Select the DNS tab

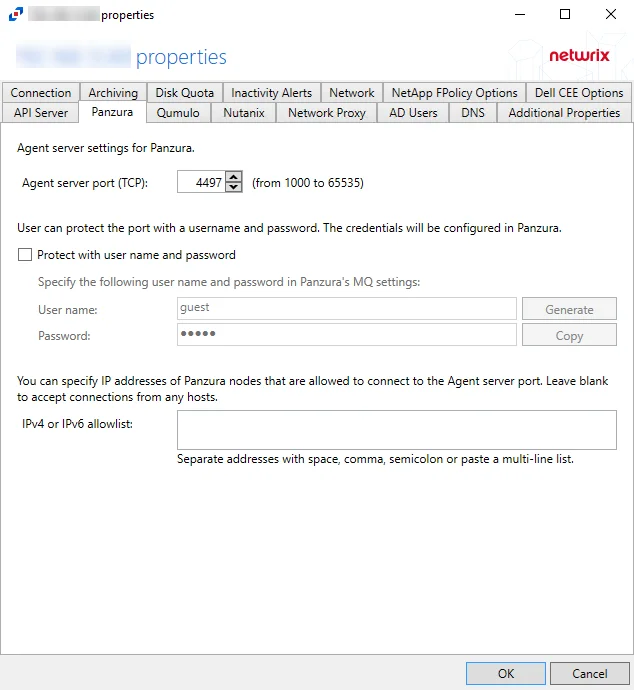click(473, 113)
